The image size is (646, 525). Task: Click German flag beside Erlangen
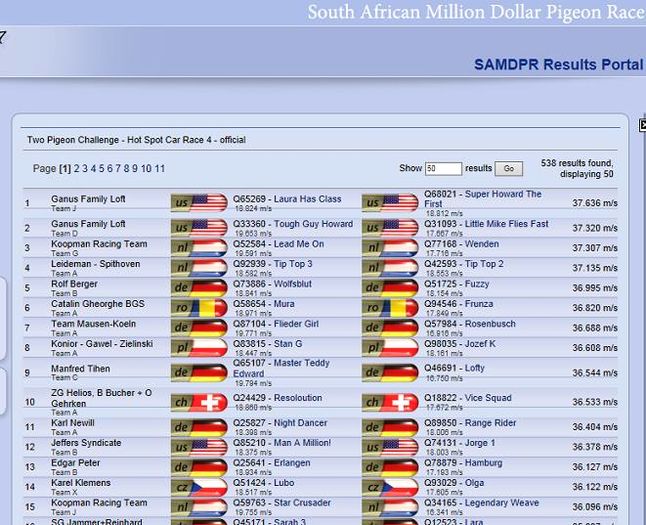199,467
